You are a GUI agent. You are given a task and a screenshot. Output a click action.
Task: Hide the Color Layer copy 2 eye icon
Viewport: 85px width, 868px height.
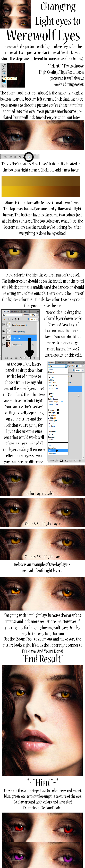pyautogui.click(x=3, y=325)
